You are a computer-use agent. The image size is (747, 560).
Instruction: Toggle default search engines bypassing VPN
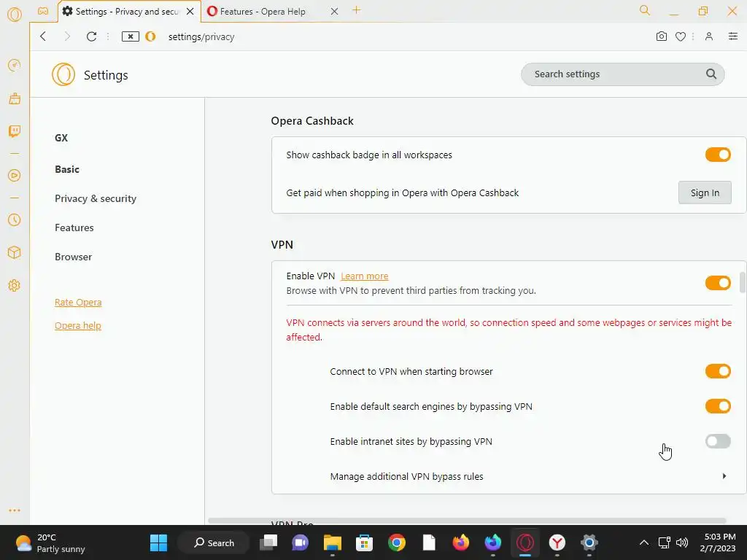click(x=718, y=406)
